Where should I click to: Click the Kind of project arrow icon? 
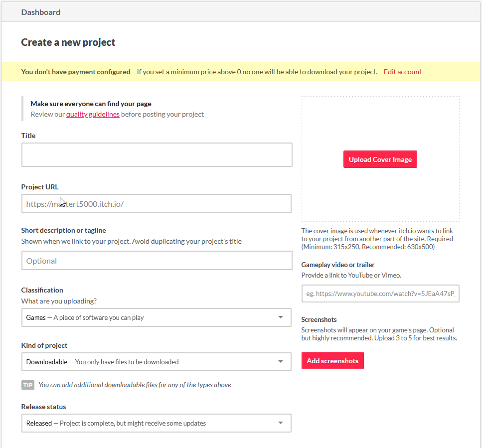click(x=280, y=362)
